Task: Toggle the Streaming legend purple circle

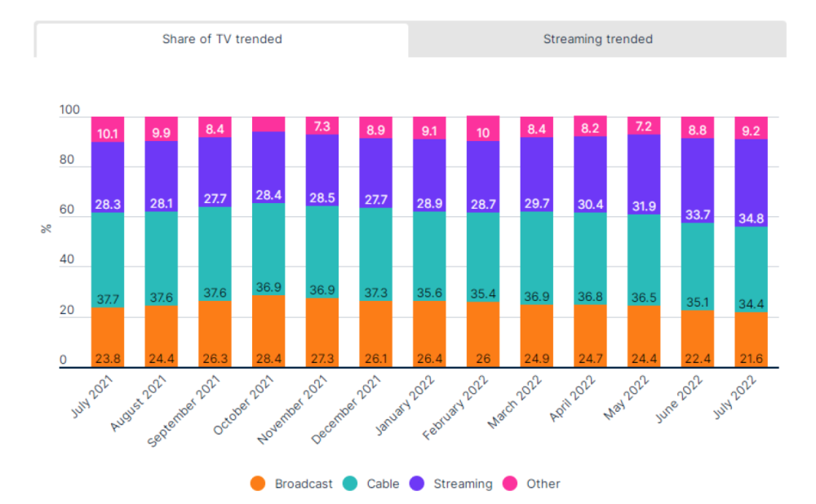Action: point(417,483)
